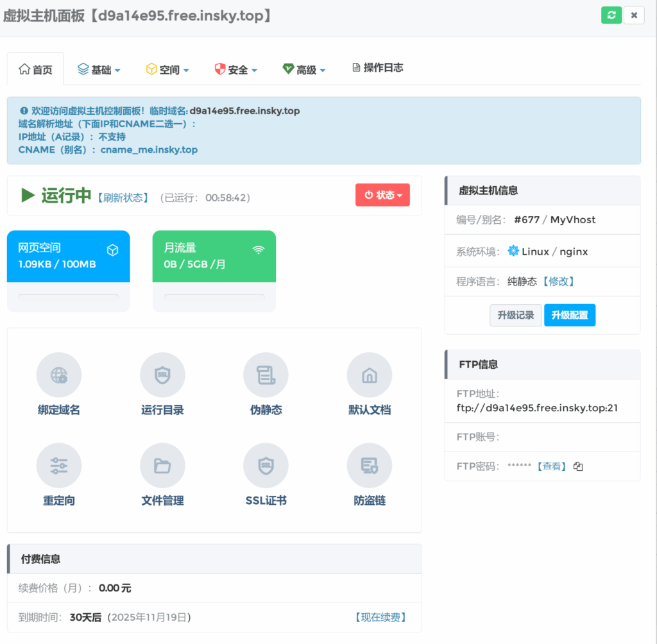The image size is (657, 644).
Task: Open the 防盗链 (hotlink protection) icon
Action: pos(369,465)
